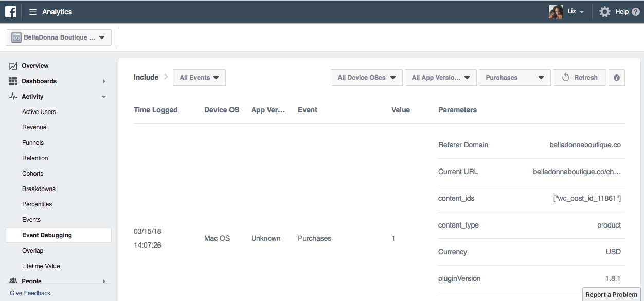Screen dimensions: 644x301
Task: Expand the Dashboards submenu arrow
Action: (x=104, y=81)
